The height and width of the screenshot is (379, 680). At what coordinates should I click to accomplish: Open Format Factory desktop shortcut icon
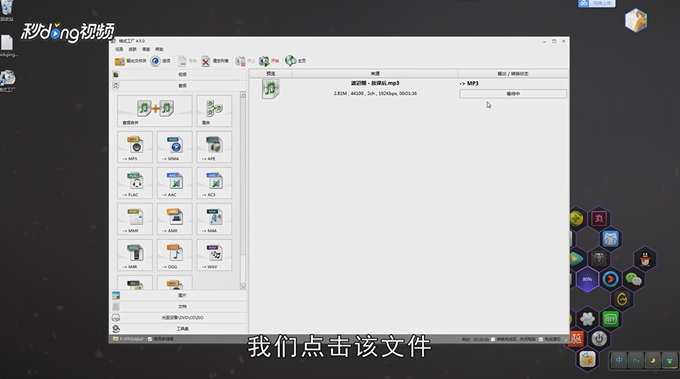click(7, 81)
